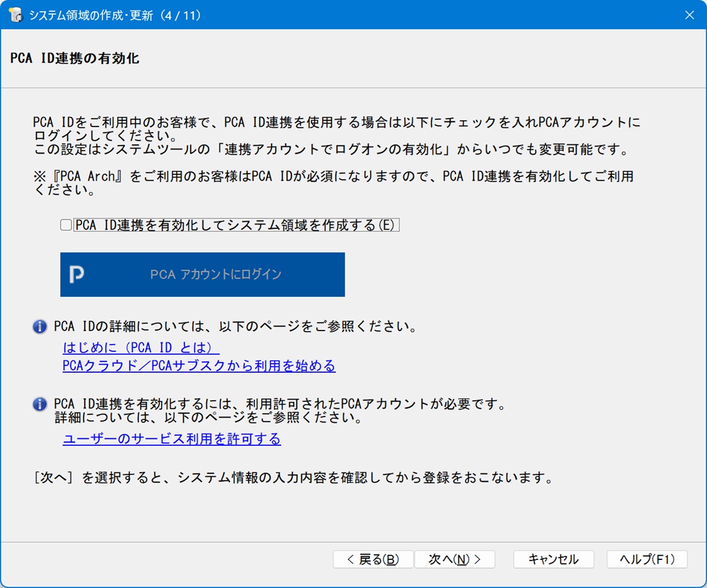
Task: Close the システム領域の作成・更新 dialog
Action: point(689,15)
